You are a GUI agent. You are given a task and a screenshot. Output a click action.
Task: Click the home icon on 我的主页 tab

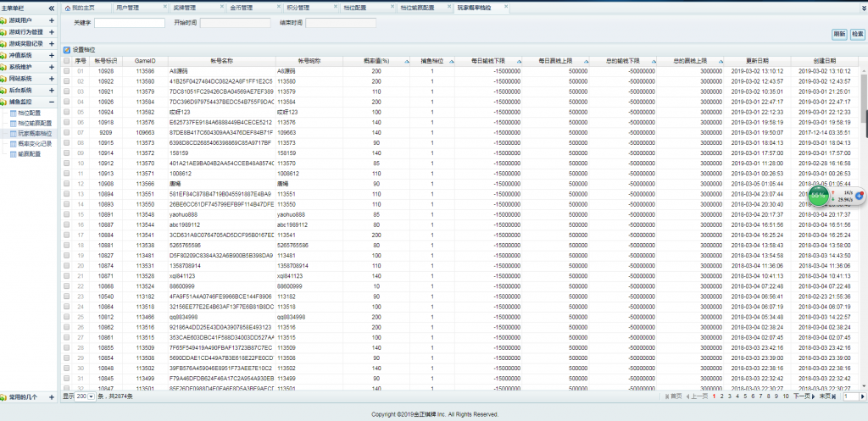pyautogui.click(x=67, y=7)
